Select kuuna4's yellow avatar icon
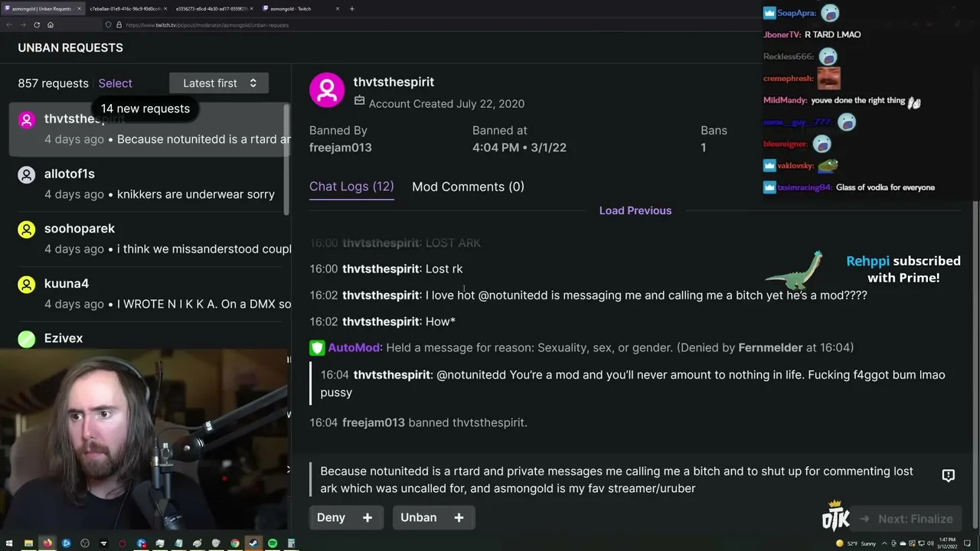This screenshot has width=980, height=551. 27,285
